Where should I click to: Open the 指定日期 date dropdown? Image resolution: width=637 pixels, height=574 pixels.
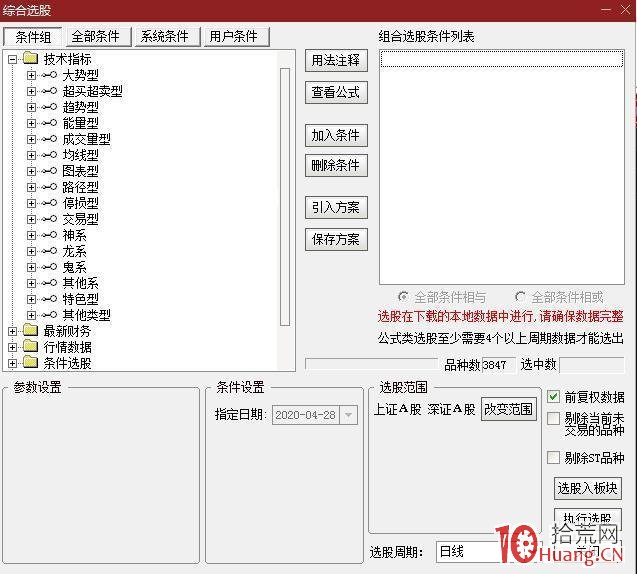349,415
